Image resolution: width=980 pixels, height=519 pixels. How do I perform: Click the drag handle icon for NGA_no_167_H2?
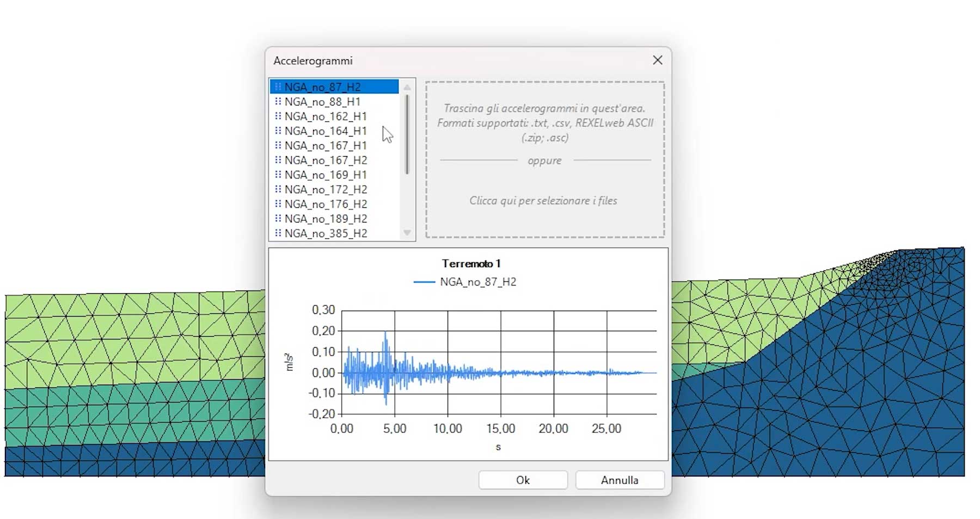[x=278, y=160]
